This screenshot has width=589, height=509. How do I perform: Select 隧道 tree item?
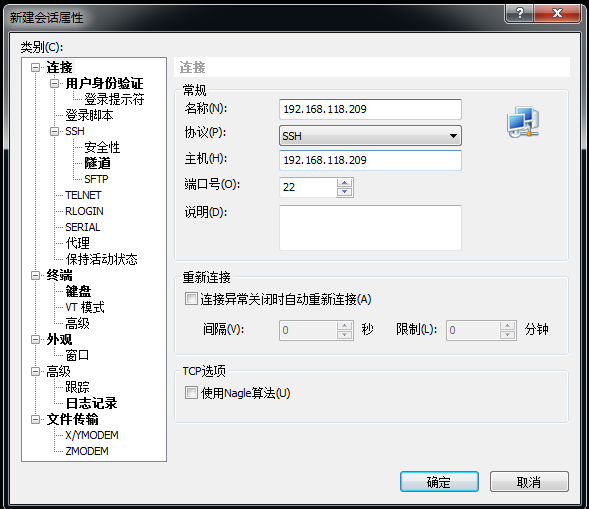pyautogui.click(x=97, y=163)
